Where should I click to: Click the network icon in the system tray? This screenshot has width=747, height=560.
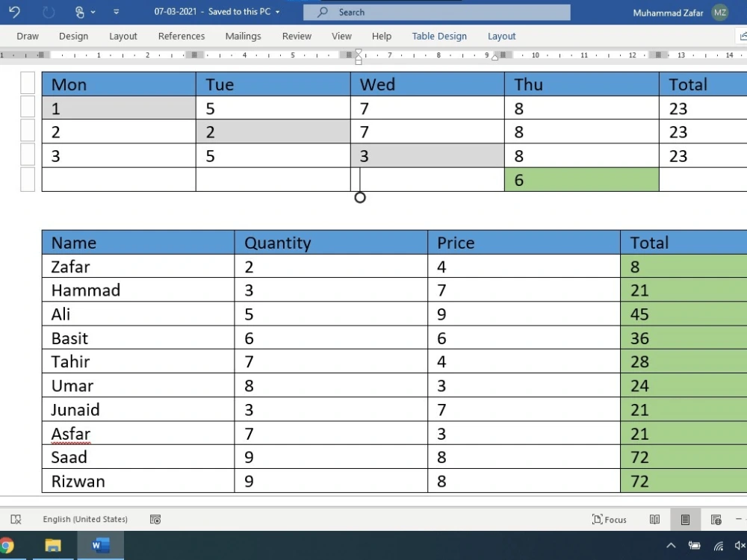tap(718, 546)
